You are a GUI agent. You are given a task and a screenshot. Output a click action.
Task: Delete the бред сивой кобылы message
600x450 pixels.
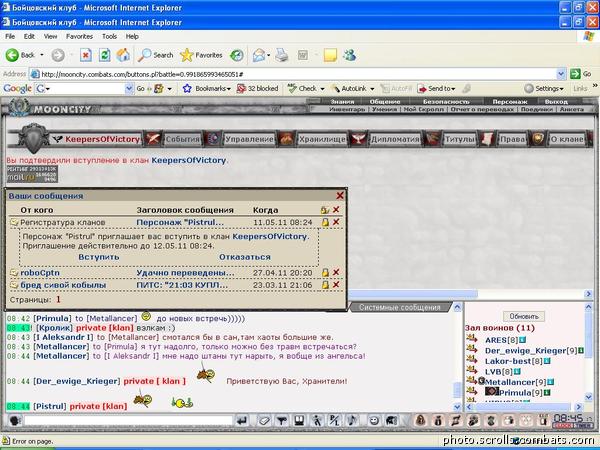coord(336,285)
